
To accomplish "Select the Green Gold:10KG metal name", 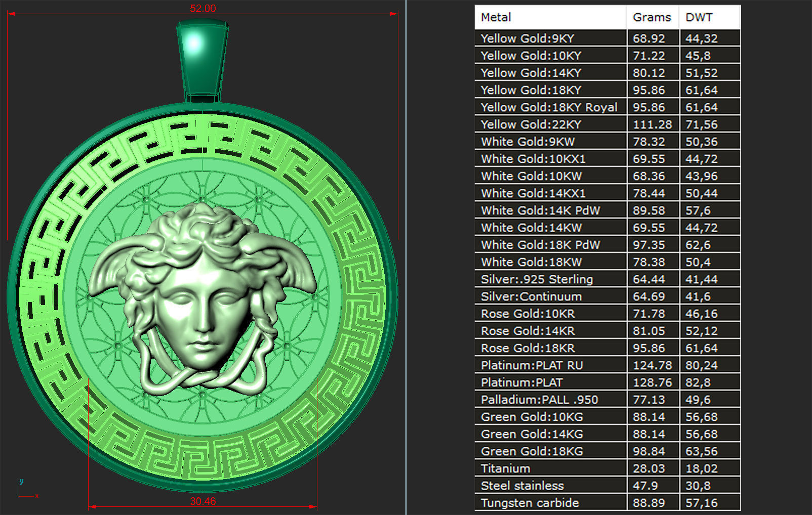I will click(x=532, y=417).
